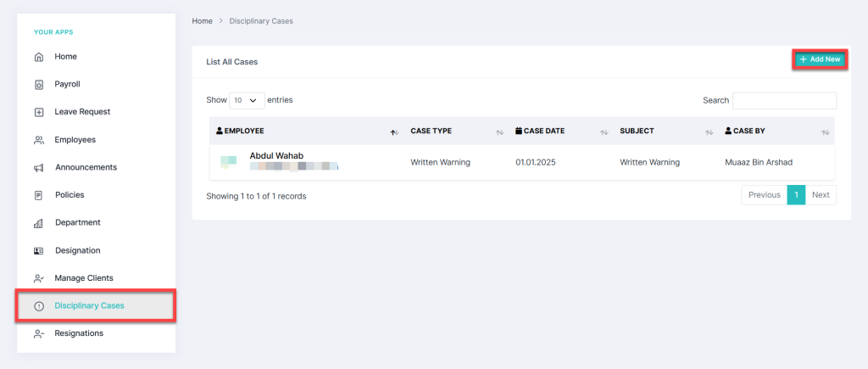Click the CASE DATE column header
The height and width of the screenshot is (369, 868).
[540, 131]
